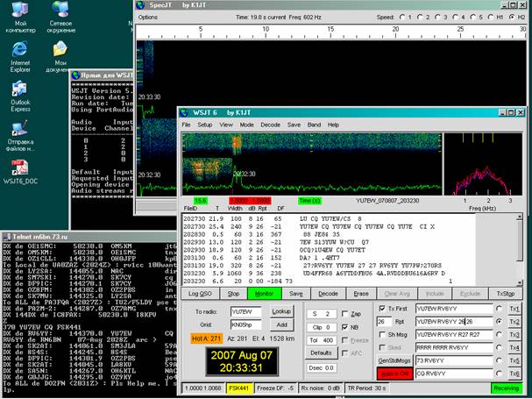The width and height of the screenshot is (532, 399).
Task: Click Tx6 send button
Action: 514,374
